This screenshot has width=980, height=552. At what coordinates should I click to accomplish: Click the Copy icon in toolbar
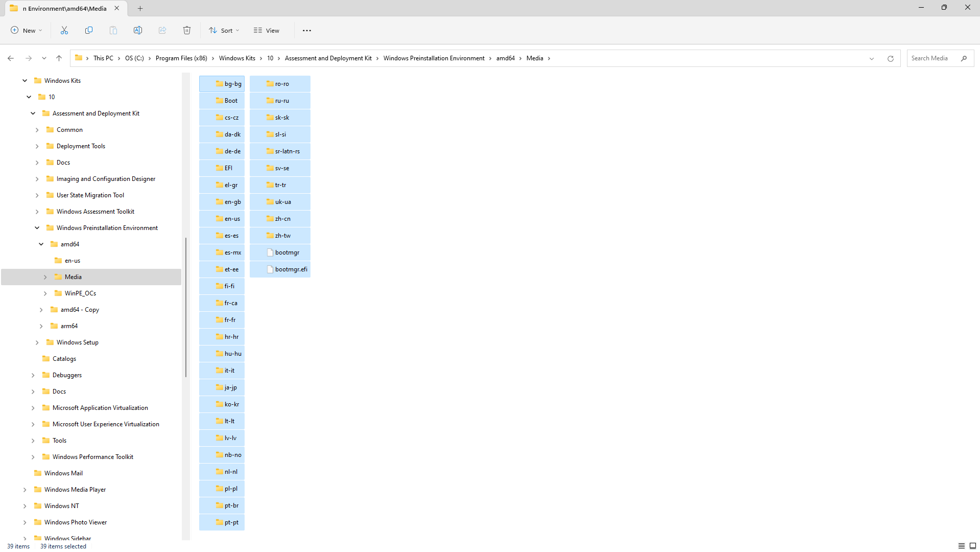89,31
